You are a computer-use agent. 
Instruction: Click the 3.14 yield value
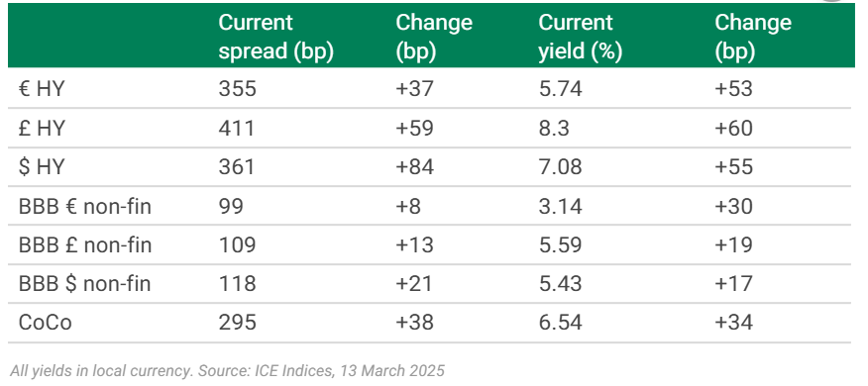click(x=560, y=206)
